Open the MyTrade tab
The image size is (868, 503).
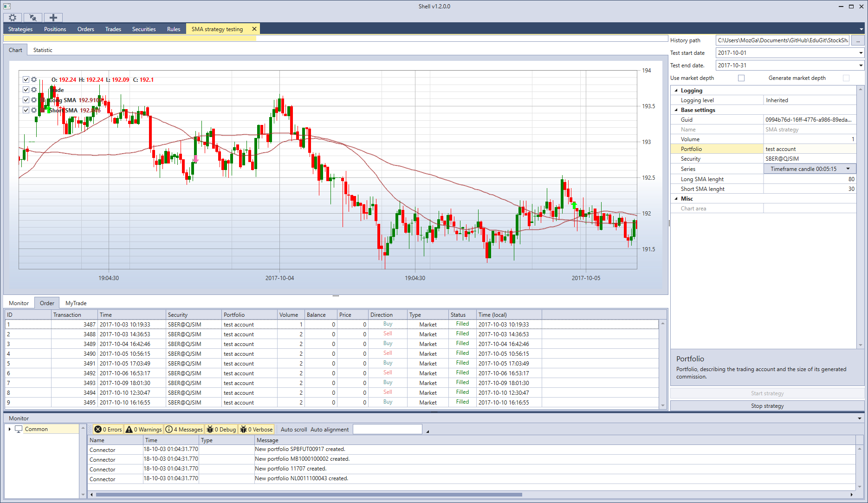point(76,303)
